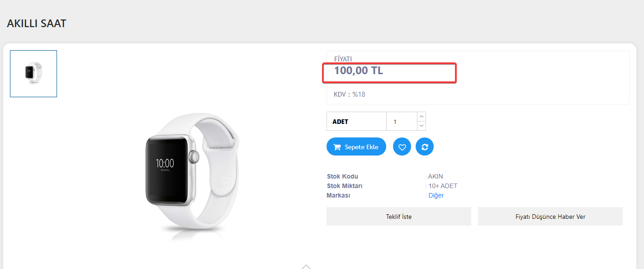Click Fiyatı Düşünce Haber Ver button
This screenshot has height=269, width=644.
550,217
